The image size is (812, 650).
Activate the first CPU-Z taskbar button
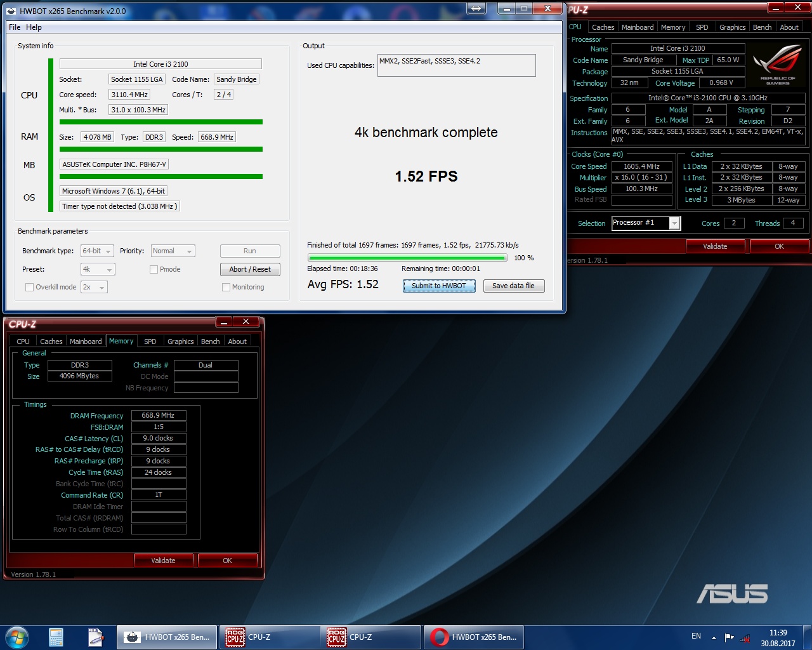pos(270,637)
